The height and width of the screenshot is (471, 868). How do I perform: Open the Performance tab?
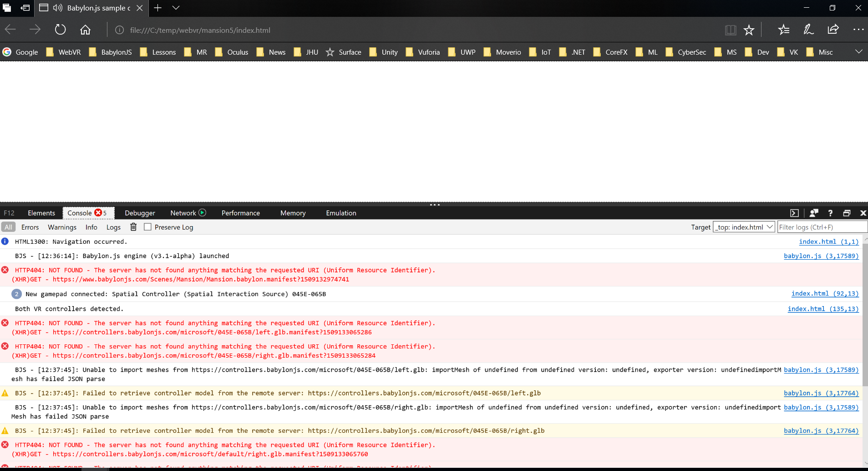coord(241,213)
